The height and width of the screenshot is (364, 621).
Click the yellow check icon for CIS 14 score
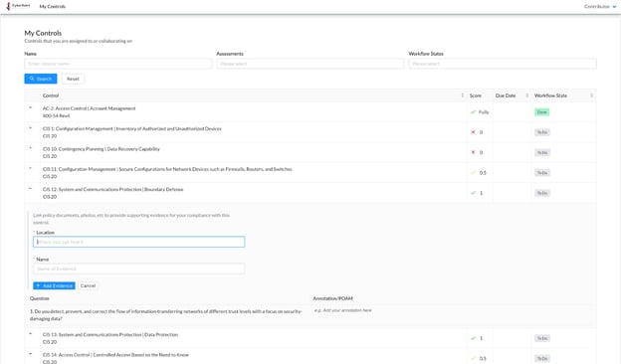(473, 358)
